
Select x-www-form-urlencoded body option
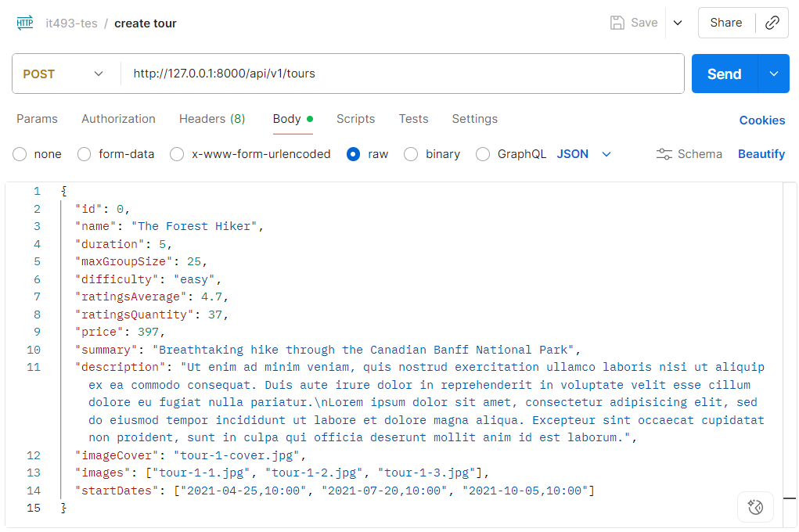[x=178, y=154]
